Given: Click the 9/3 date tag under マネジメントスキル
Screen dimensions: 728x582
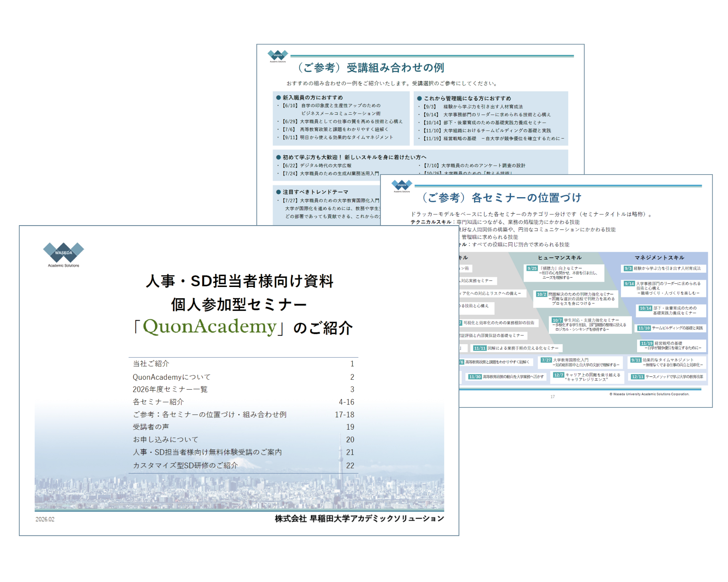Looking at the screenshot, I should pos(628,268).
